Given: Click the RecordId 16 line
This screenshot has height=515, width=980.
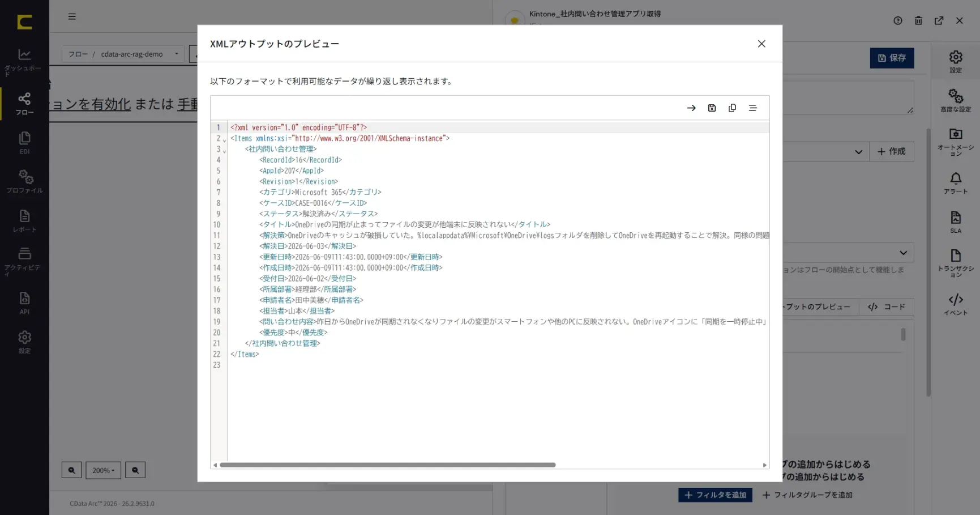Looking at the screenshot, I should (x=301, y=160).
